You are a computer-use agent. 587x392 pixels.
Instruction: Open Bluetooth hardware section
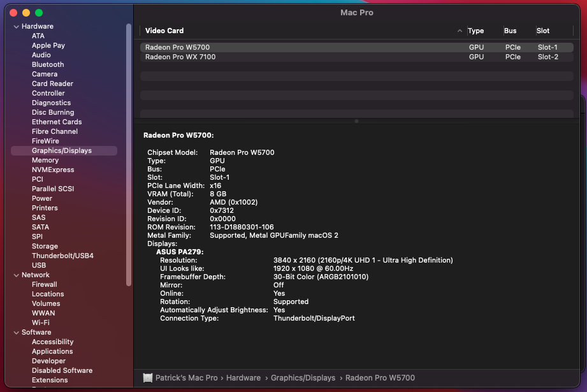[48, 64]
